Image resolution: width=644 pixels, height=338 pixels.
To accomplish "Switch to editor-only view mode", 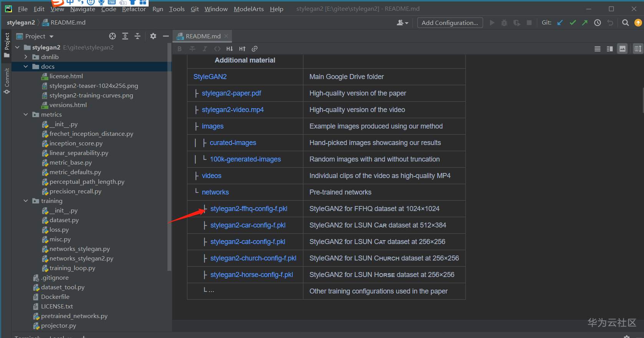I will (x=597, y=49).
